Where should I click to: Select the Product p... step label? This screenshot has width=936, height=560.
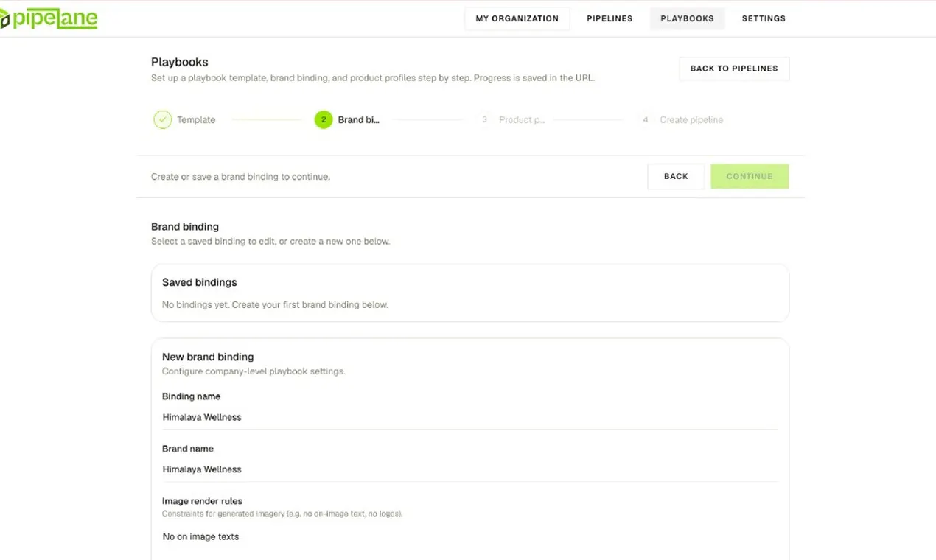point(522,120)
